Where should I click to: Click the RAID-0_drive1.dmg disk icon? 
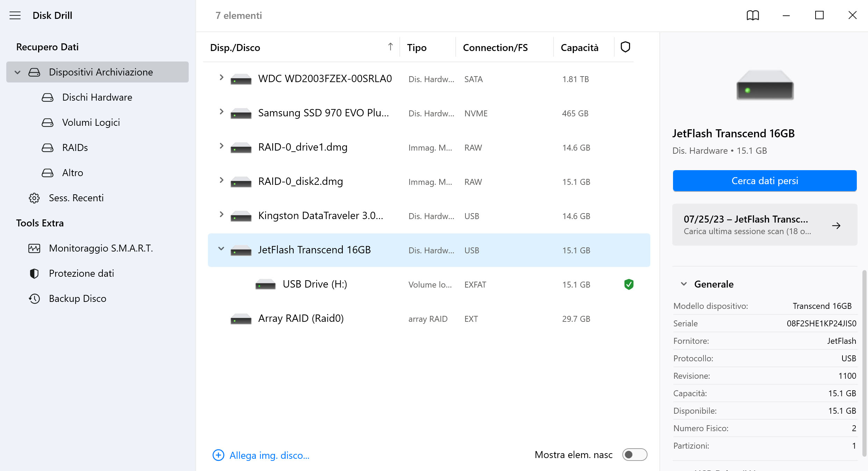(x=241, y=148)
